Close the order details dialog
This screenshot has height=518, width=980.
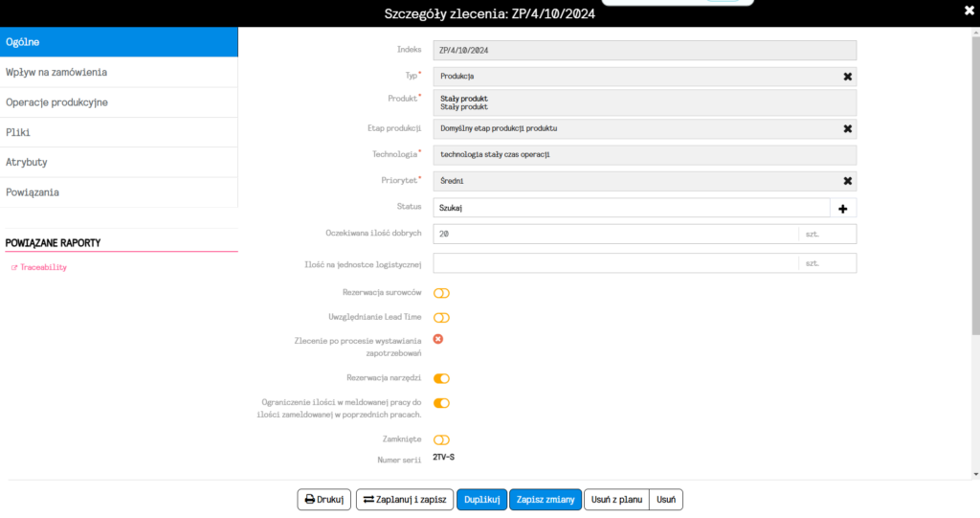click(x=968, y=12)
